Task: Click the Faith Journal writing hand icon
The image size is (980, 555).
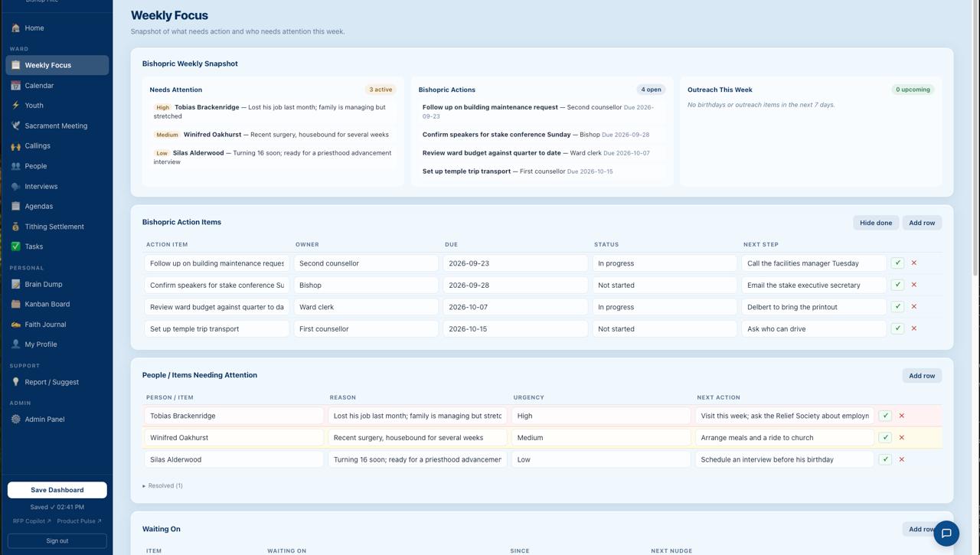Action: 15,325
